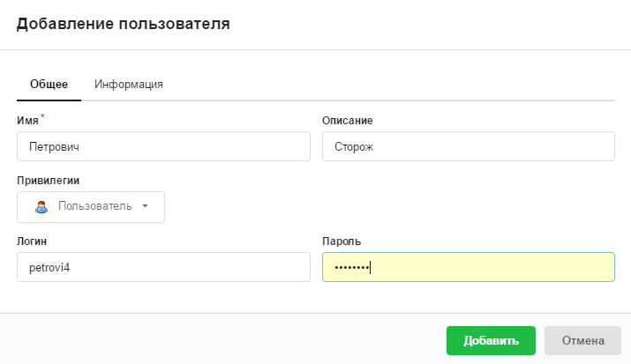Screen dimensions: 631x364
Task: Click the Привилегии label text
Action: coord(49,180)
